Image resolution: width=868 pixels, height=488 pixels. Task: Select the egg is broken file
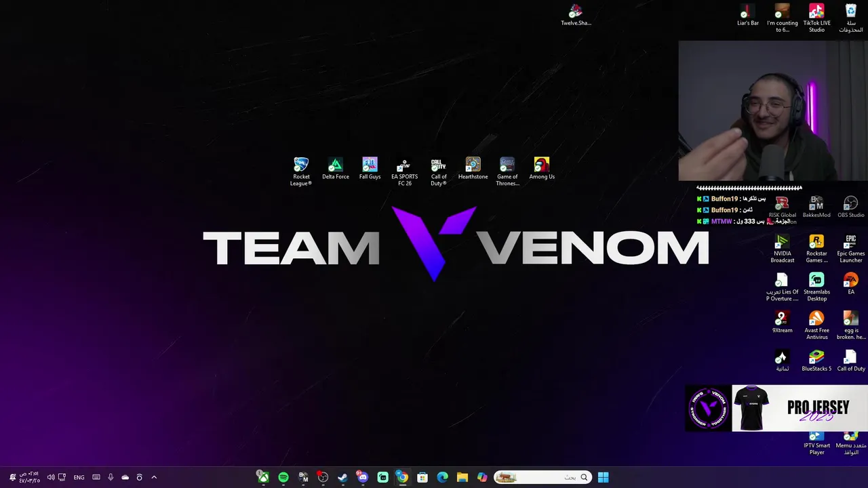click(x=851, y=325)
